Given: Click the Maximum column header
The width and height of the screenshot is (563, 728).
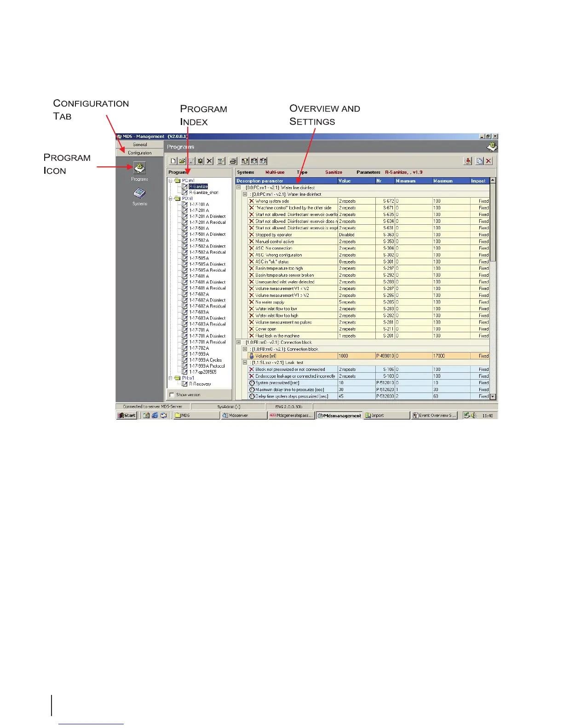Looking at the screenshot, I should (x=451, y=181).
